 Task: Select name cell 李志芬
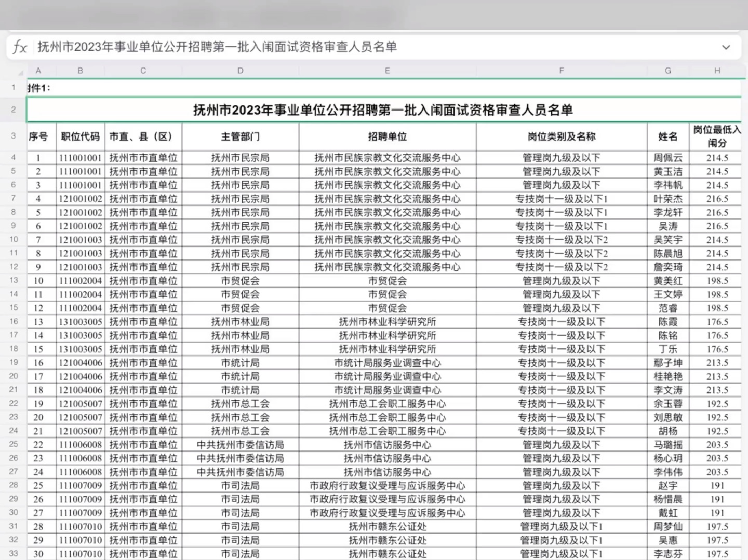pyautogui.click(x=668, y=554)
